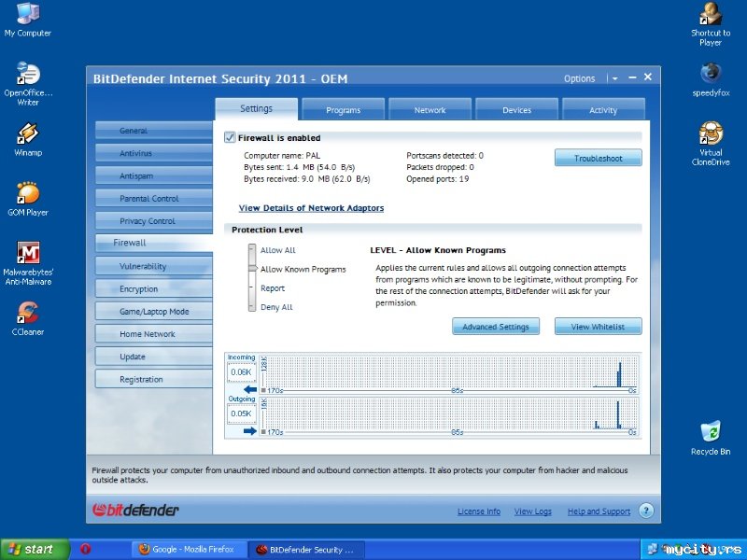Click the View Whitelist button
Image resolution: width=747 pixels, height=560 pixels.
tap(598, 327)
